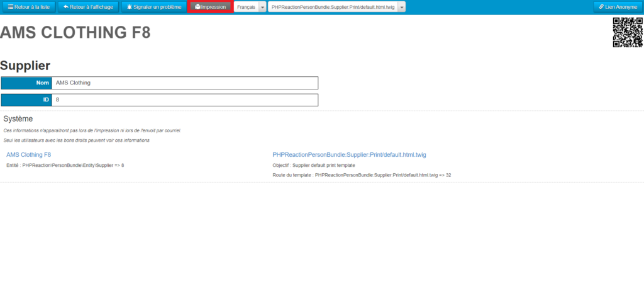Screen dimensions: 644x291
Task: Open the Lien Anonyme link button
Action: (x=617, y=7)
